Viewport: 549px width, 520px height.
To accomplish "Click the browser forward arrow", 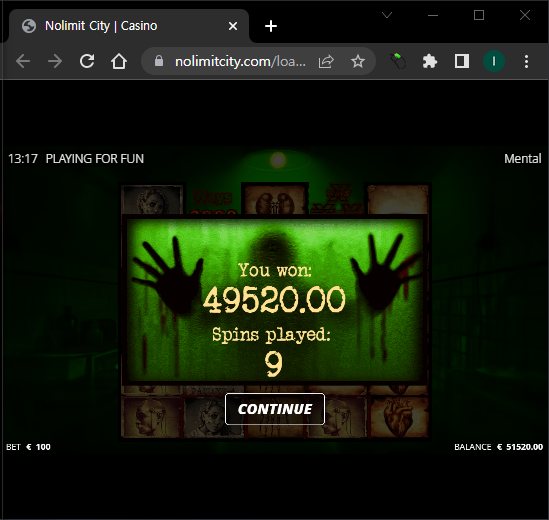I will [55, 62].
